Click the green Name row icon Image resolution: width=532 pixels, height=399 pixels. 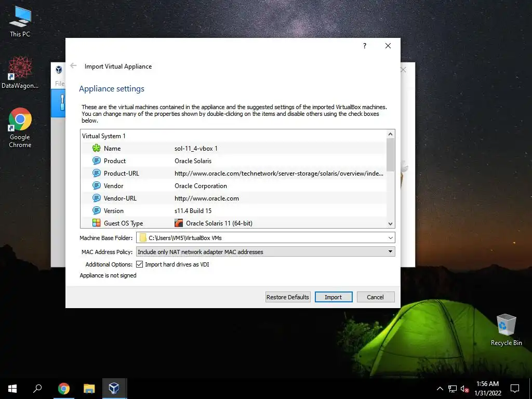click(x=96, y=148)
